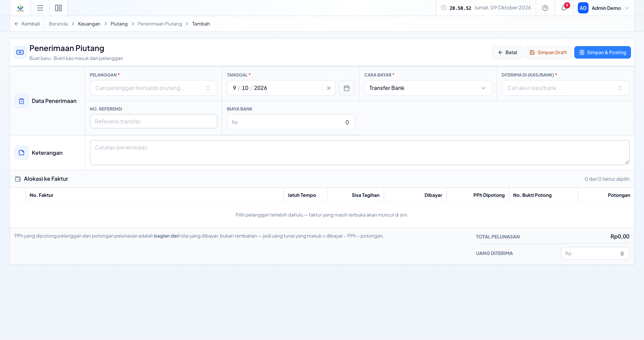Open the Piutang breadcrumb
This screenshot has height=340, width=644.
[119, 24]
